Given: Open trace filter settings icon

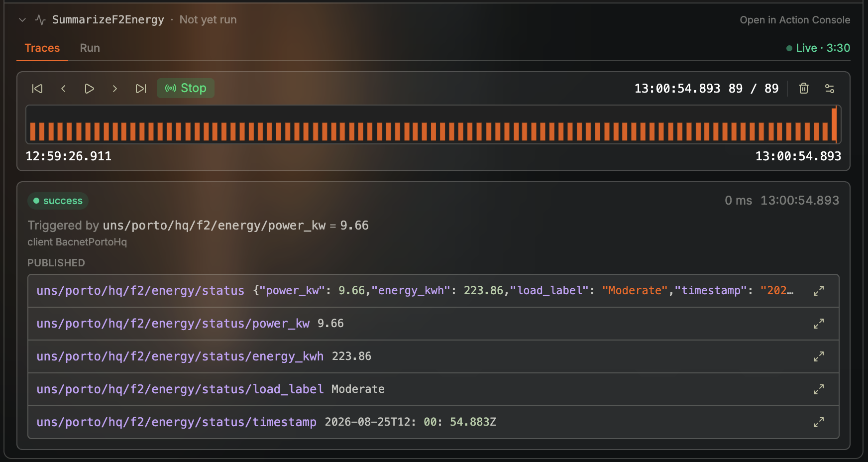Looking at the screenshot, I should tap(830, 89).
